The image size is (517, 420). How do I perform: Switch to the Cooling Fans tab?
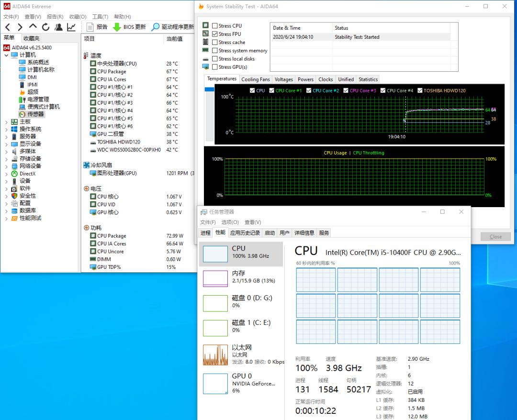256,79
